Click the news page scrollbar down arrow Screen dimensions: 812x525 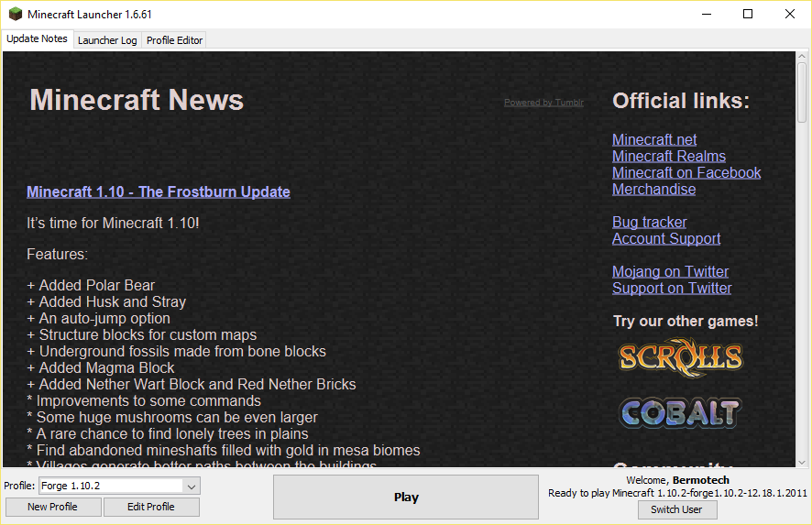click(802, 460)
